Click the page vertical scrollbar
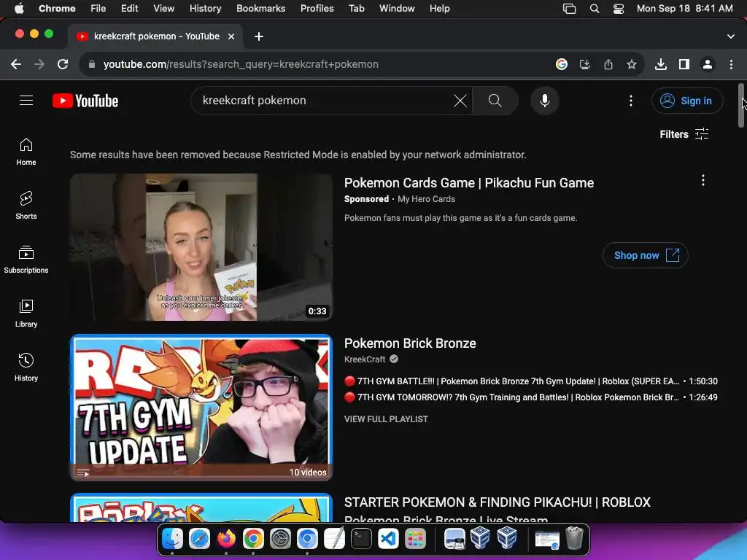Screen dimensions: 747x560 (741, 106)
